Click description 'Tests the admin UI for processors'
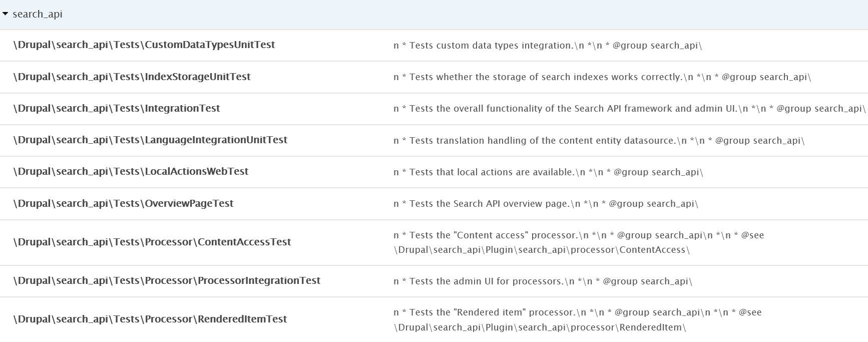Screen dimensions: 868x342 coord(543,281)
